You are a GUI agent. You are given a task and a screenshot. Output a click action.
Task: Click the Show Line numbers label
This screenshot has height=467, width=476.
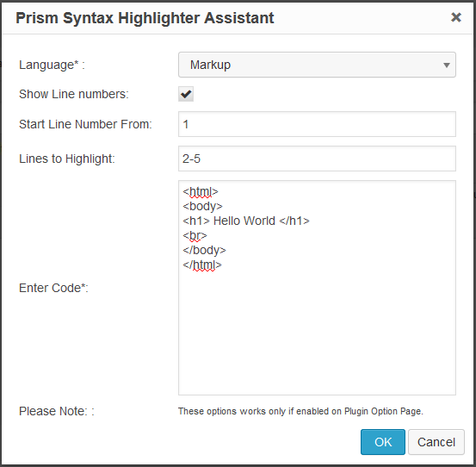pyautogui.click(x=74, y=94)
